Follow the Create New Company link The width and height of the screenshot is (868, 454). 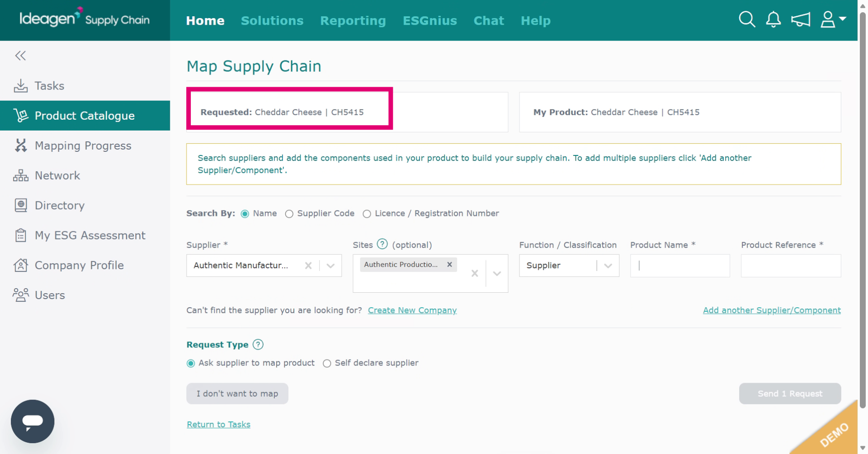pos(412,310)
